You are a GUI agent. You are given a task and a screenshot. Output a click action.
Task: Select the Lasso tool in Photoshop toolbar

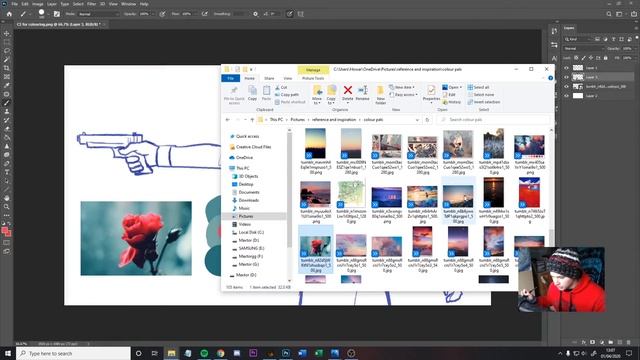[x=7, y=51]
